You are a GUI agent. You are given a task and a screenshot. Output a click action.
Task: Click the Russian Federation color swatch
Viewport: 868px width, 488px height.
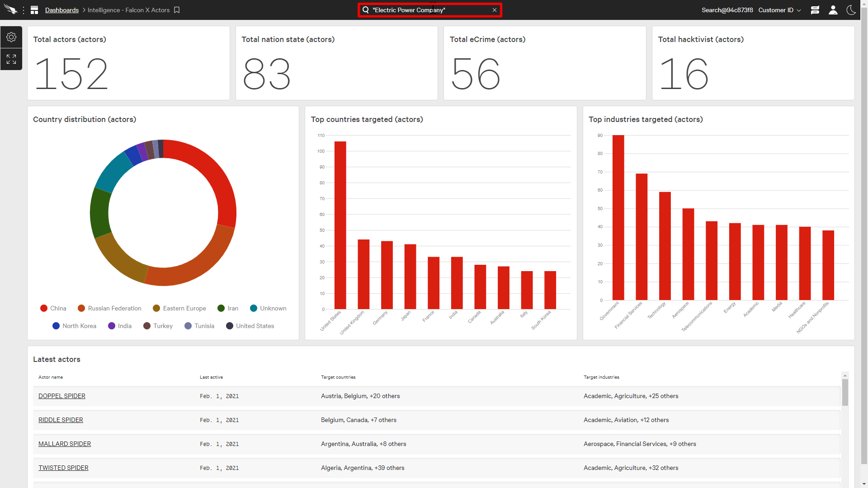(x=81, y=308)
